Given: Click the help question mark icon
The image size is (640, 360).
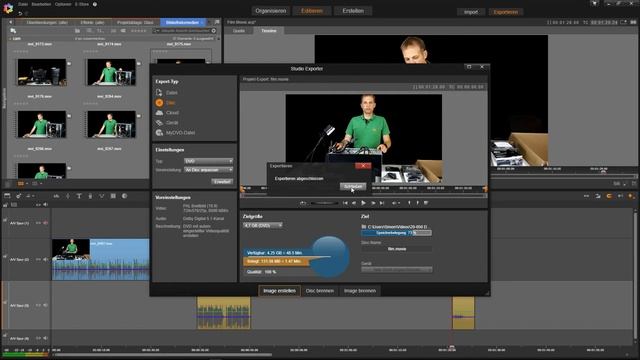Looking at the screenshot, I should point(95,4).
